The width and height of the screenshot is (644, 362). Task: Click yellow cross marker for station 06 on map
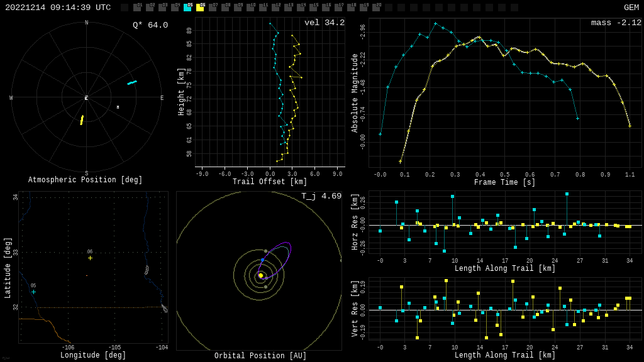click(x=90, y=258)
